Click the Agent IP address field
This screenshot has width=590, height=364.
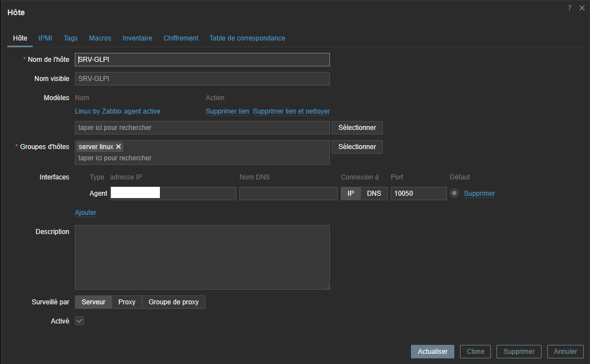[x=173, y=194]
